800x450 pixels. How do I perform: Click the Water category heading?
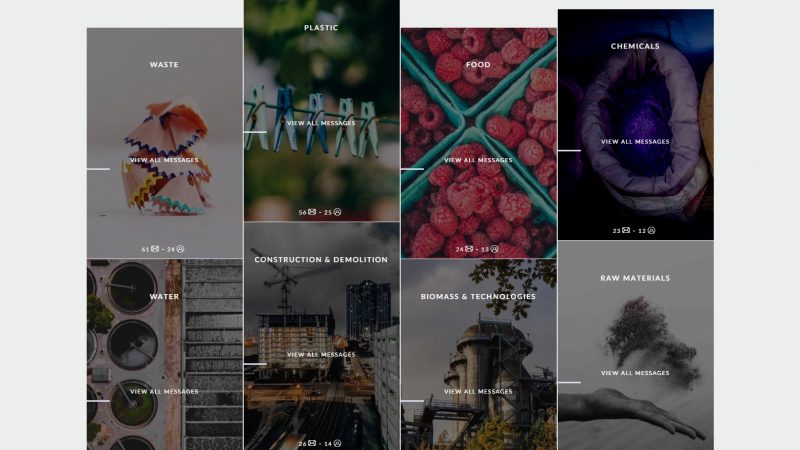coord(164,296)
